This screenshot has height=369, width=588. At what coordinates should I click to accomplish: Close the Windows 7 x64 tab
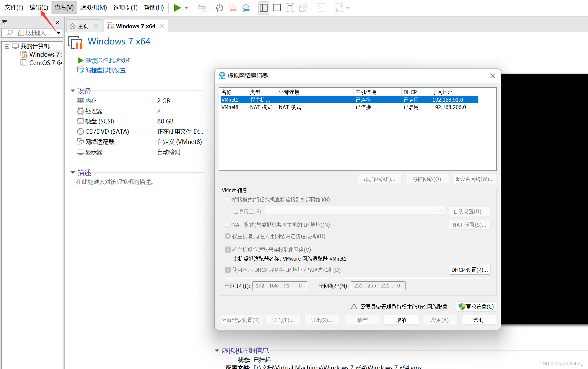click(x=162, y=26)
